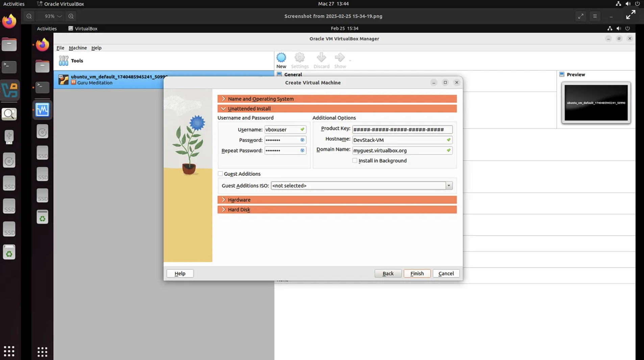Image resolution: width=644 pixels, height=360 pixels.
Task: Click the show-password icon in Password field
Action: coord(302,140)
